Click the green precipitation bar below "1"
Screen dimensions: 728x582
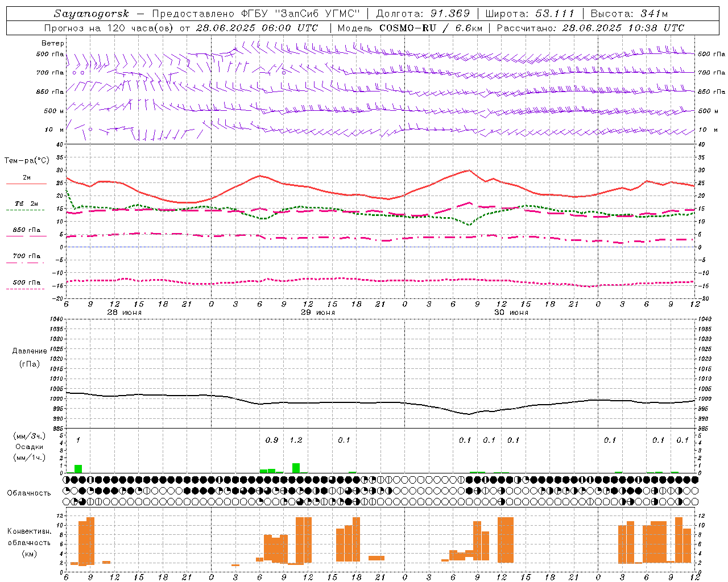[78, 469]
